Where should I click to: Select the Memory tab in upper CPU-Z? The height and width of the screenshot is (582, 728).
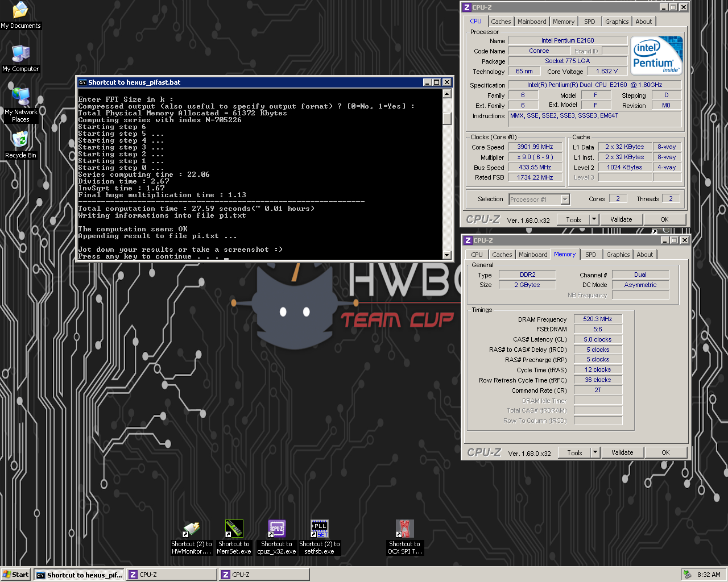564,22
